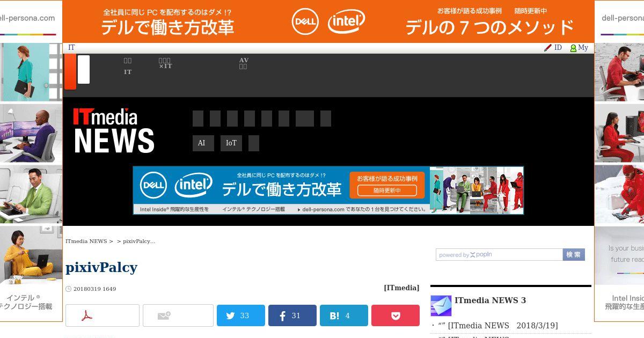
Task: Click the PDF document icon button
Action: coord(102,315)
